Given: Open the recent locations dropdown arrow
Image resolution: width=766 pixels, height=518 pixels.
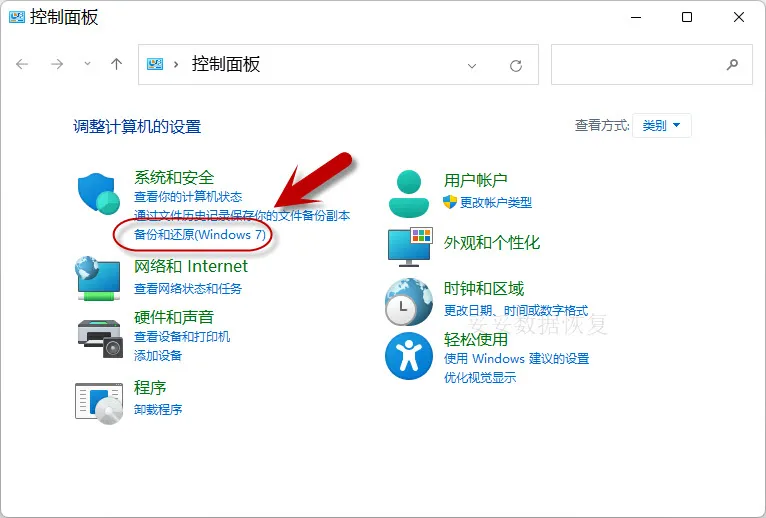Looking at the screenshot, I should pyautogui.click(x=87, y=64).
